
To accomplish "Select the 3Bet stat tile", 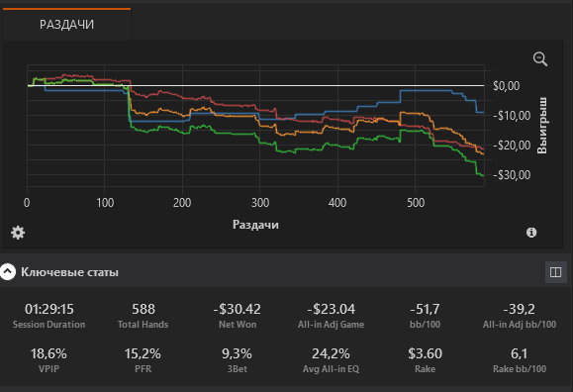I will pyautogui.click(x=238, y=360).
